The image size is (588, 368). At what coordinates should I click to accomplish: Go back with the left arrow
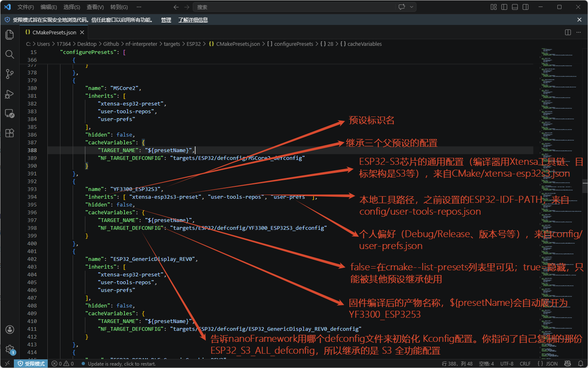pyautogui.click(x=176, y=7)
